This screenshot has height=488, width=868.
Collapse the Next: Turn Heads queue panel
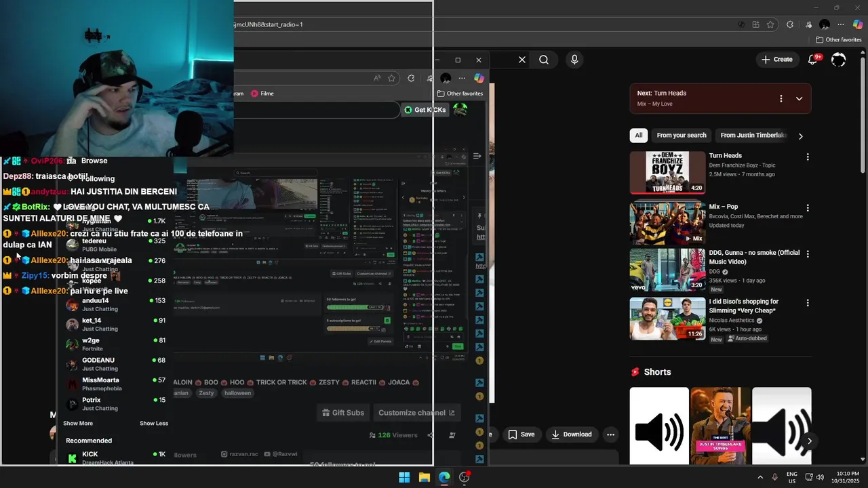pos(799,98)
